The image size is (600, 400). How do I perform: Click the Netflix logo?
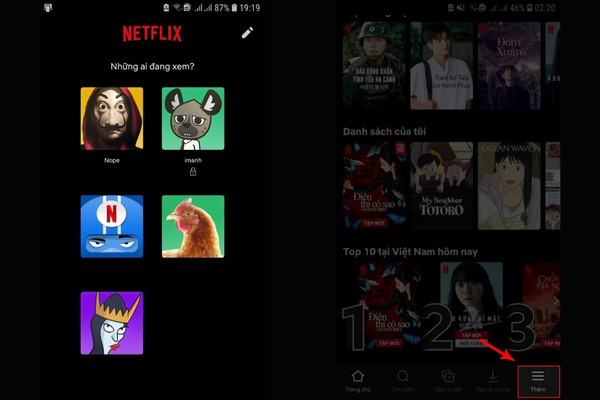[x=152, y=34]
